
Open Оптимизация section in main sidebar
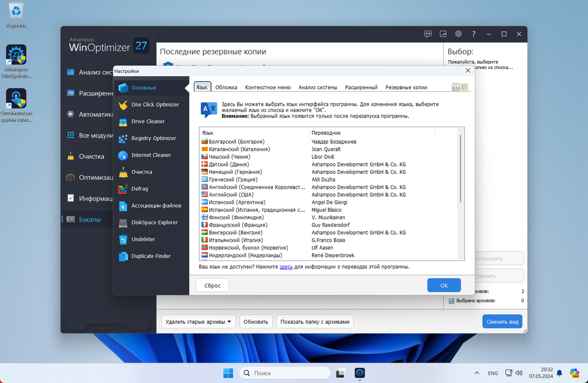pos(89,178)
